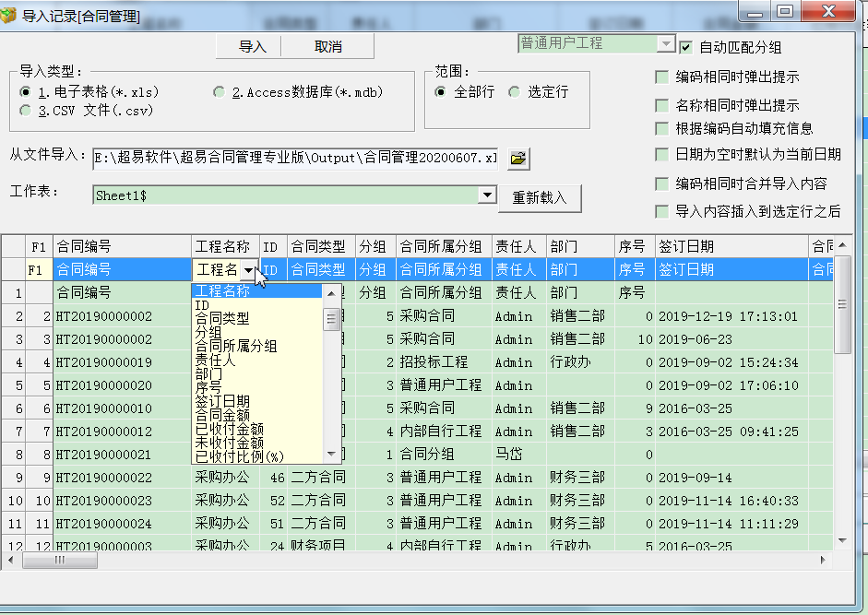Click the import dialog title icon
Image resolution: width=868 pixels, height=615 pixels.
pyautogui.click(x=9, y=17)
